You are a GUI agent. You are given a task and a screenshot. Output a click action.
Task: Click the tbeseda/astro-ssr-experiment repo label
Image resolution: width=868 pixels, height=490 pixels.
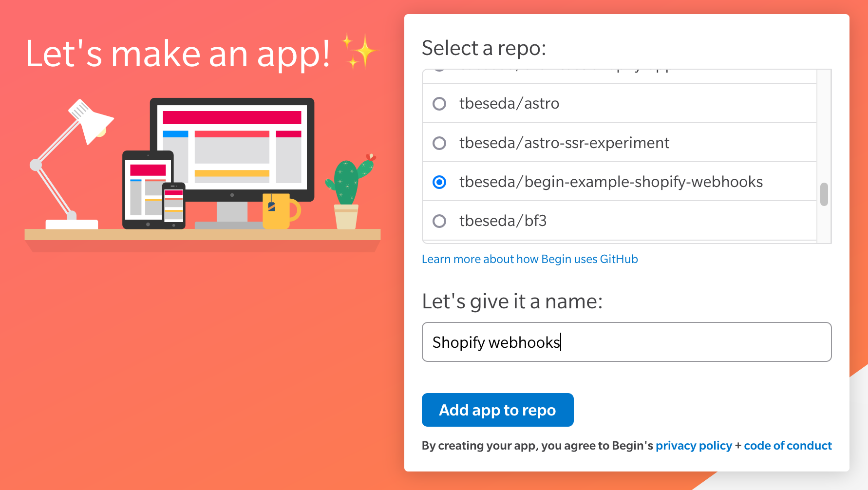564,143
